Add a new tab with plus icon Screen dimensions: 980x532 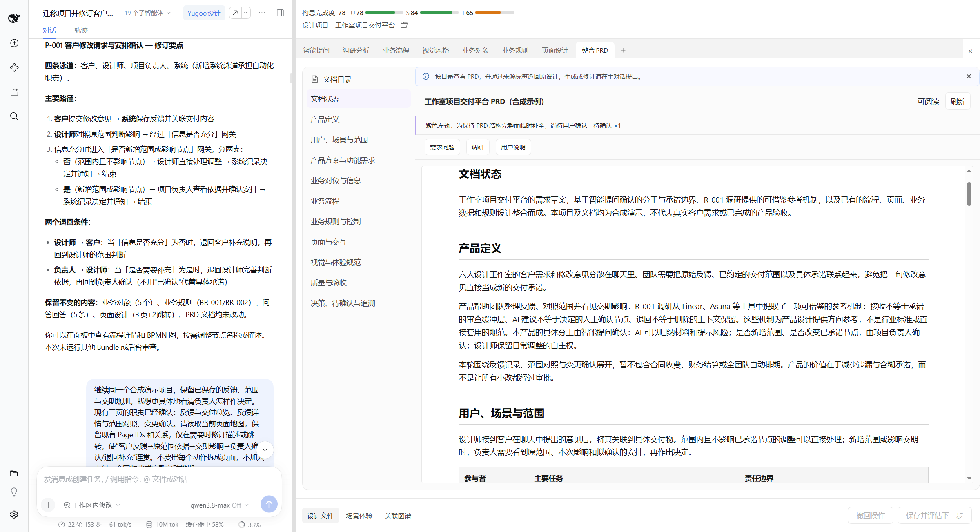click(x=623, y=50)
